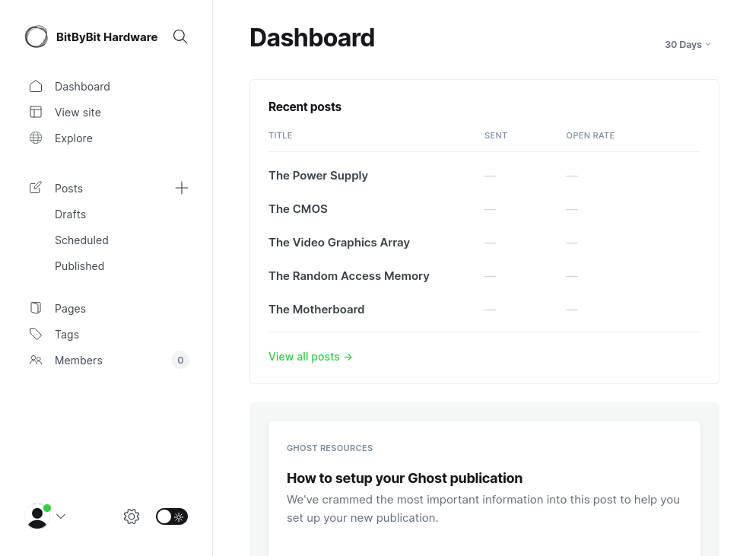Click the Members people icon
756x556 pixels.
(x=36, y=360)
